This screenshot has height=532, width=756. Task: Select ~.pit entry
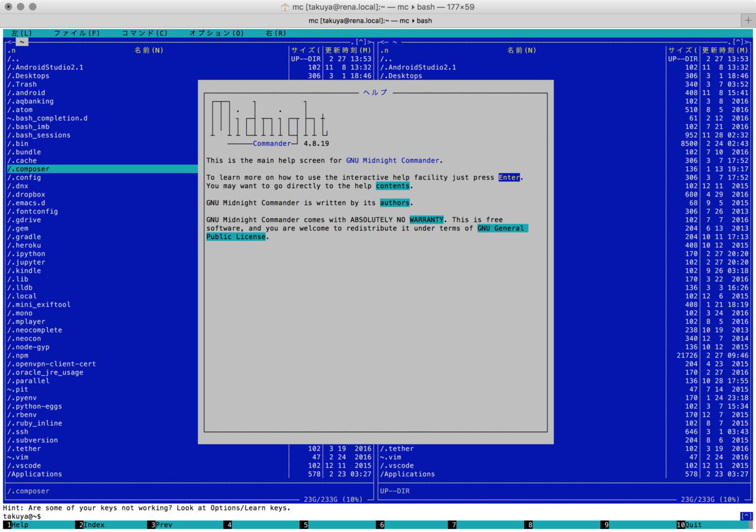pos(18,390)
